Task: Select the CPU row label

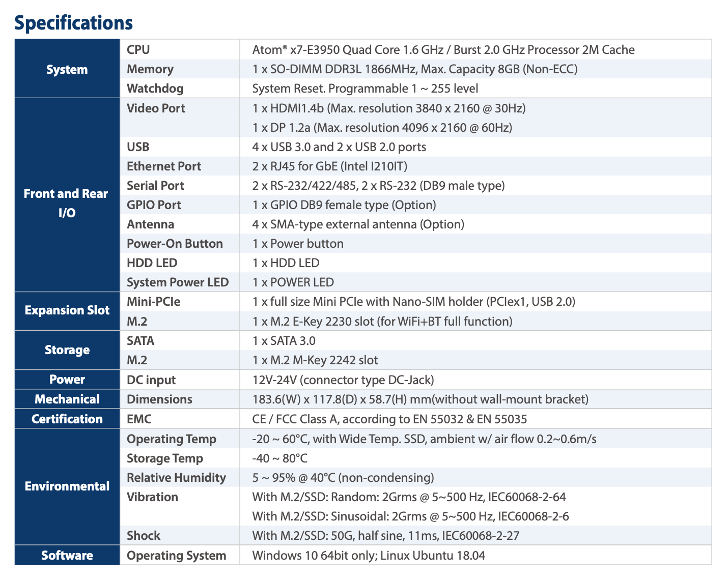Action: [138, 49]
